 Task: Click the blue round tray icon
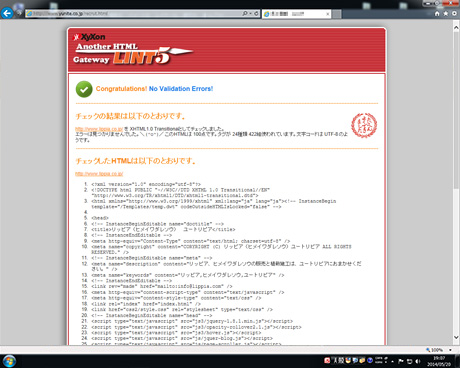(x=370, y=360)
